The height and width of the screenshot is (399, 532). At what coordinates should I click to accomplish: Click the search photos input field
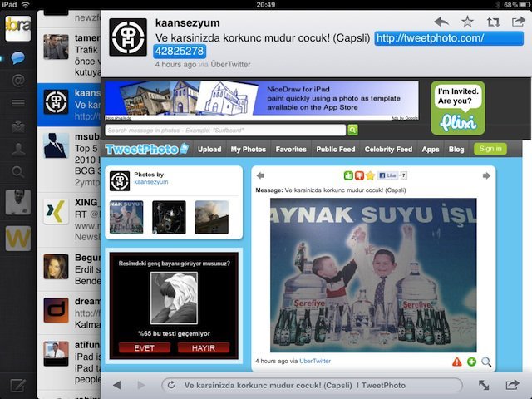225,130
